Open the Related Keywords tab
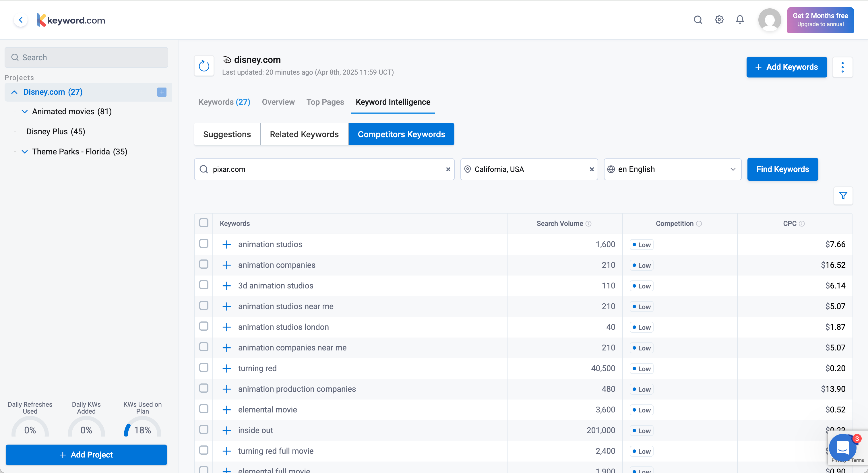868x473 pixels. 304,134
